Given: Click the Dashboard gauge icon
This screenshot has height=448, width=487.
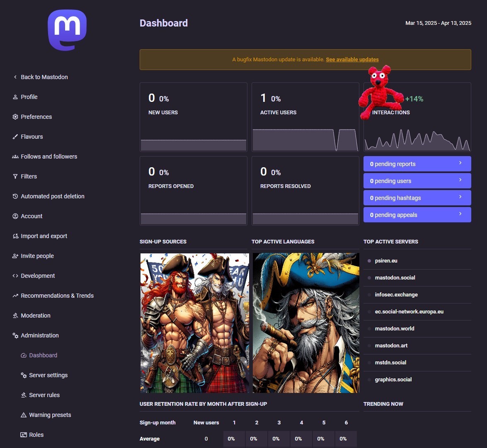Looking at the screenshot, I should [x=24, y=355].
